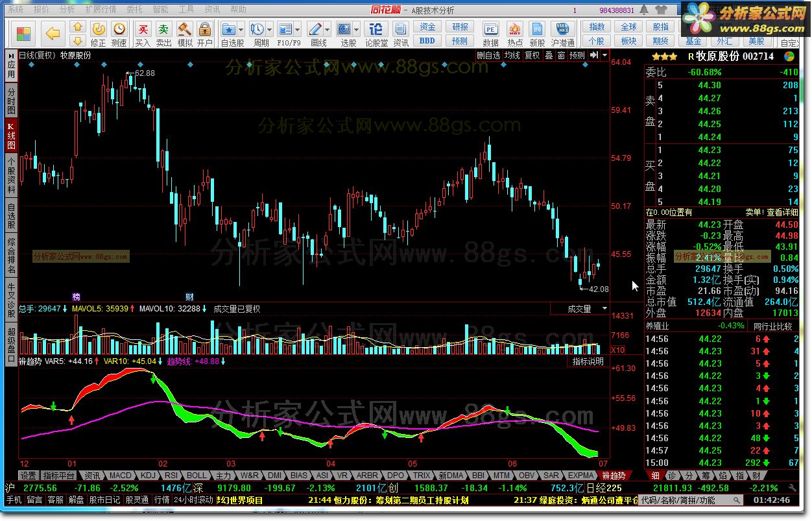Screen dimensions: 812x521
Task: Click the 资金 (funds) button
Action: 427,27
